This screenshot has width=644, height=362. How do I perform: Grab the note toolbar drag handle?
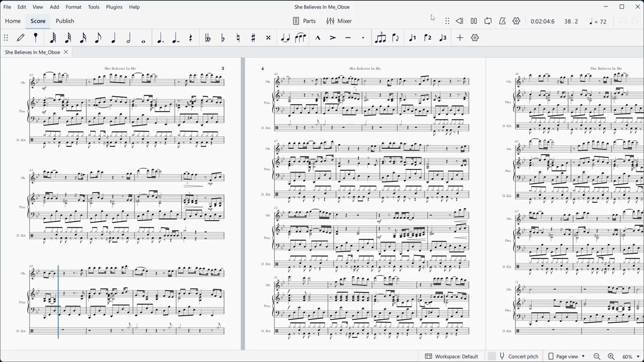click(6, 38)
